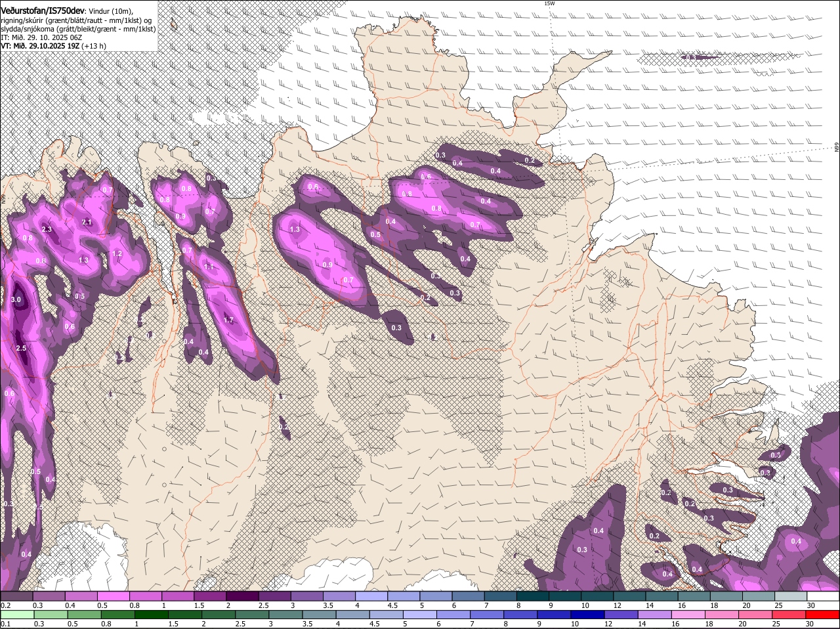Choose light gray upper swatch above 25
This screenshot has height=629, width=840.
[x=790, y=596]
